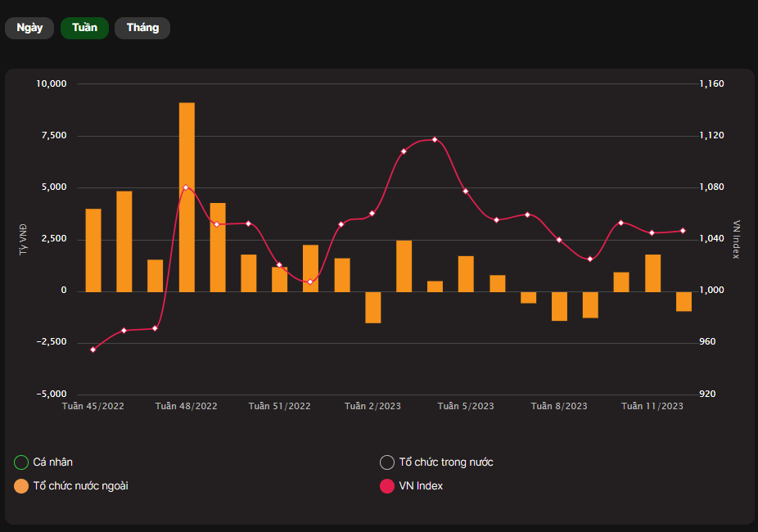Select the Tuần tab
The height and width of the screenshot is (532, 758).
(x=84, y=28)
